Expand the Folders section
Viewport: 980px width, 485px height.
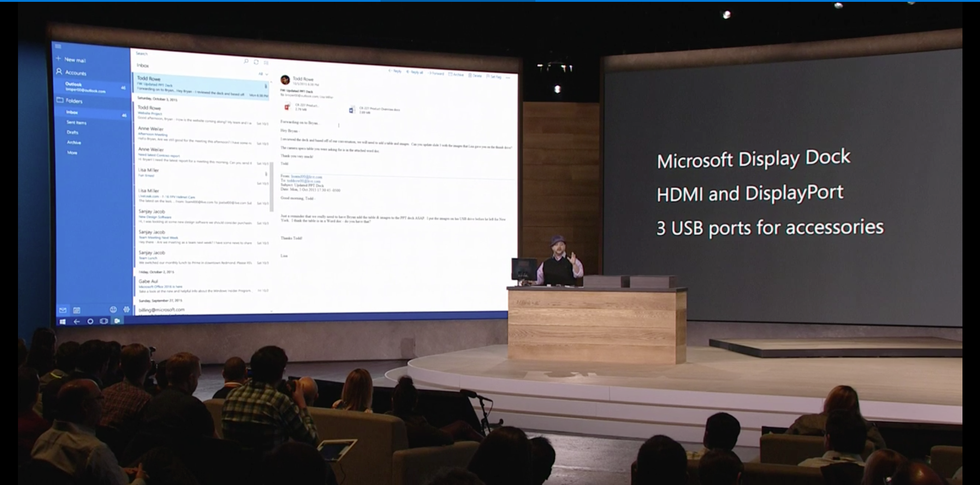[x=70, y=101]
